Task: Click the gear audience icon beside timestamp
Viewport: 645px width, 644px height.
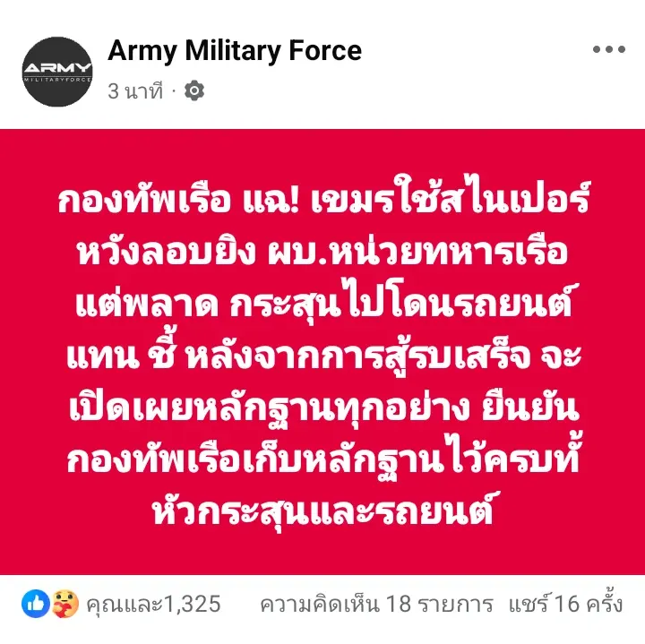Action: (x=194, y=90)
